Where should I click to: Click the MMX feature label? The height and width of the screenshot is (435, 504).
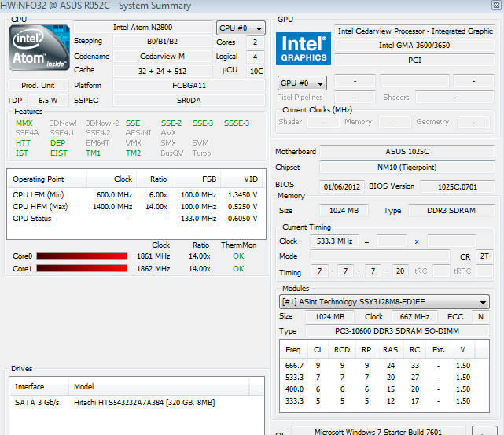(x=24, y=123)
